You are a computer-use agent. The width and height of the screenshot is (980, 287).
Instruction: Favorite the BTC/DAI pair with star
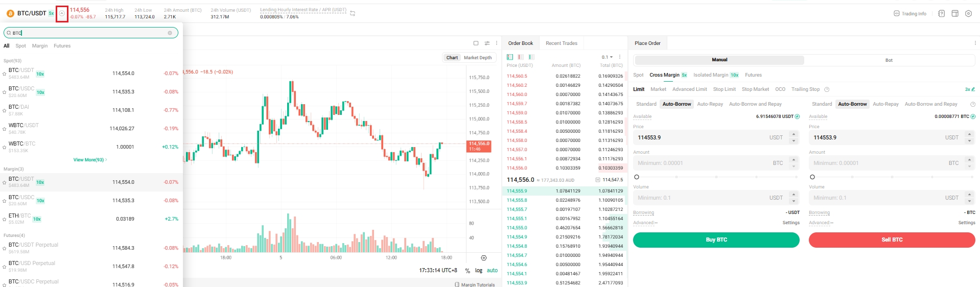(5, 111)
